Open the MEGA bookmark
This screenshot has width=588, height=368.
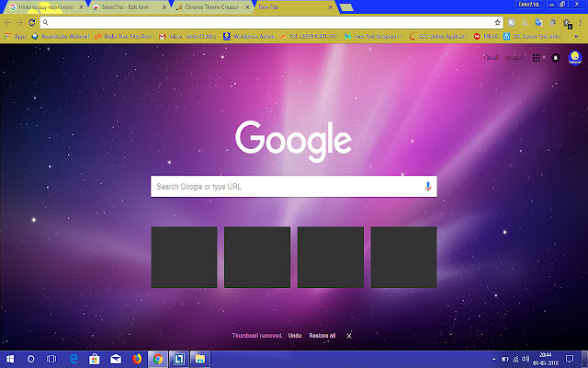click(486, 37)
